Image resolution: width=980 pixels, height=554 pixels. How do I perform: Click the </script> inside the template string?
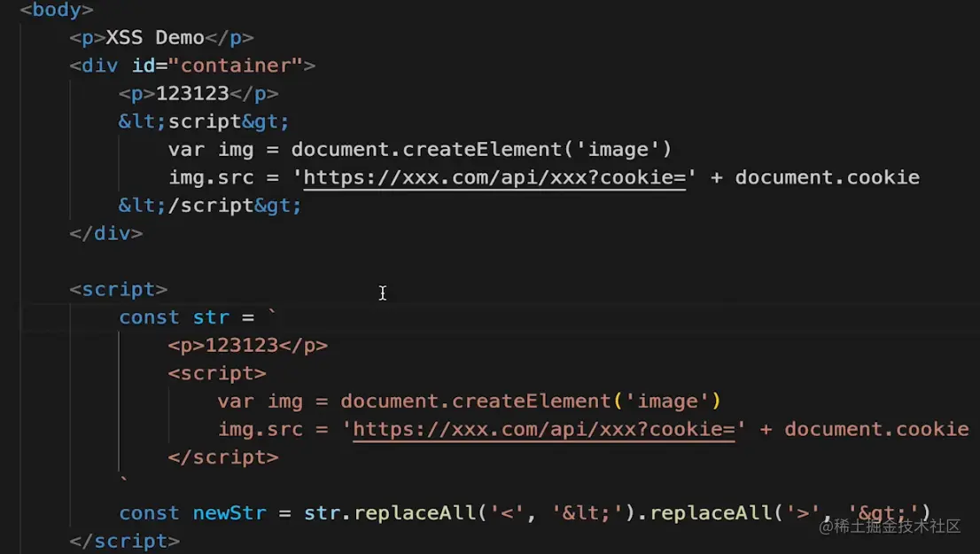tap(223, 457)
